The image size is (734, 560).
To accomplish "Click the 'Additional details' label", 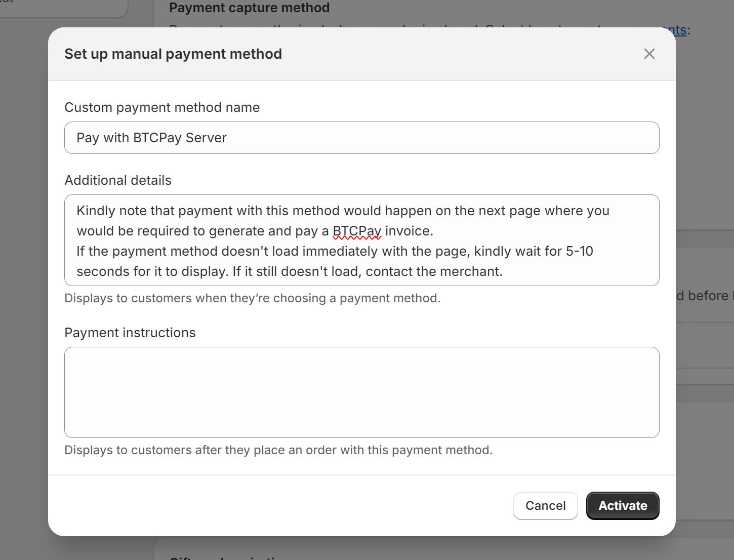I will [118, 180].
